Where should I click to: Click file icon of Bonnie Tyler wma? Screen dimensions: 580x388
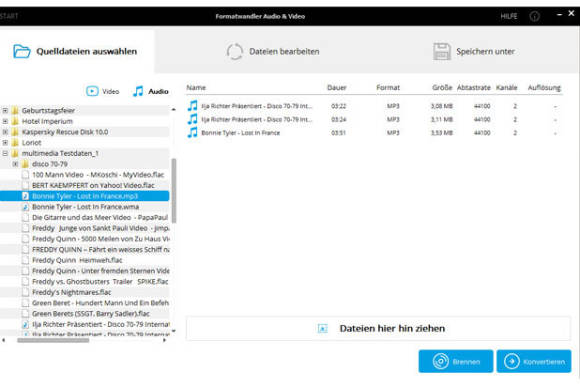point(25,207)
